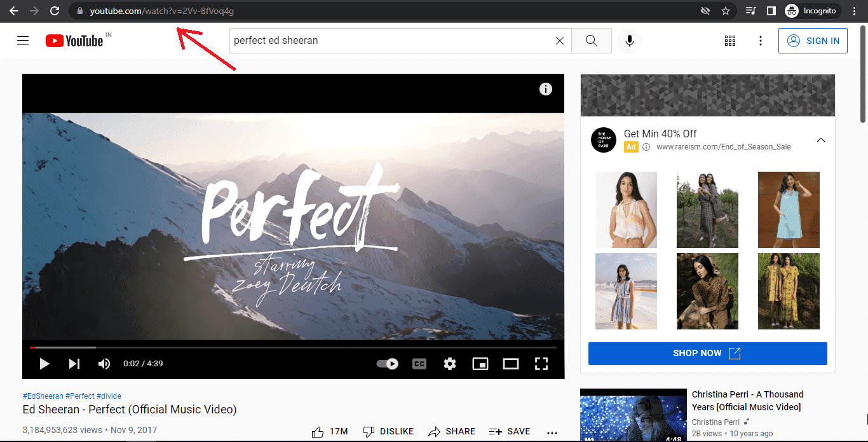This screenshot has height=442, width=868.
Task: Click the '0:02 / 4:39' time display
Action: (143, 364)
